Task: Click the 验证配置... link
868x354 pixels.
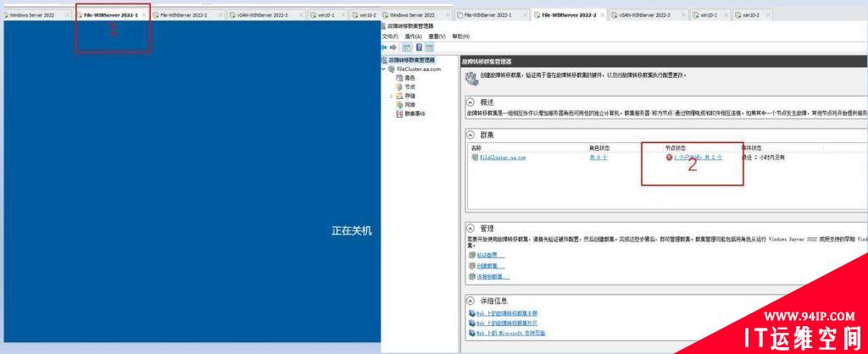Action: pos(491,256)
